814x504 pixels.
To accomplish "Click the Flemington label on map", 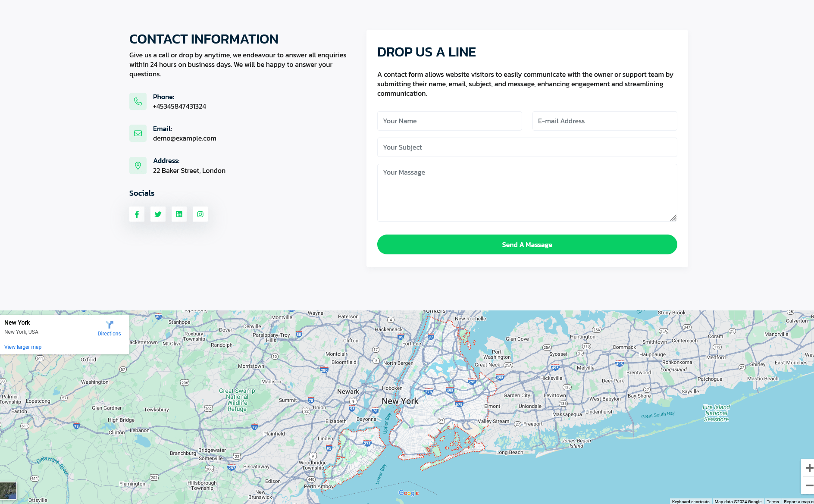I will pyautogui.click(x=132, y=484).
